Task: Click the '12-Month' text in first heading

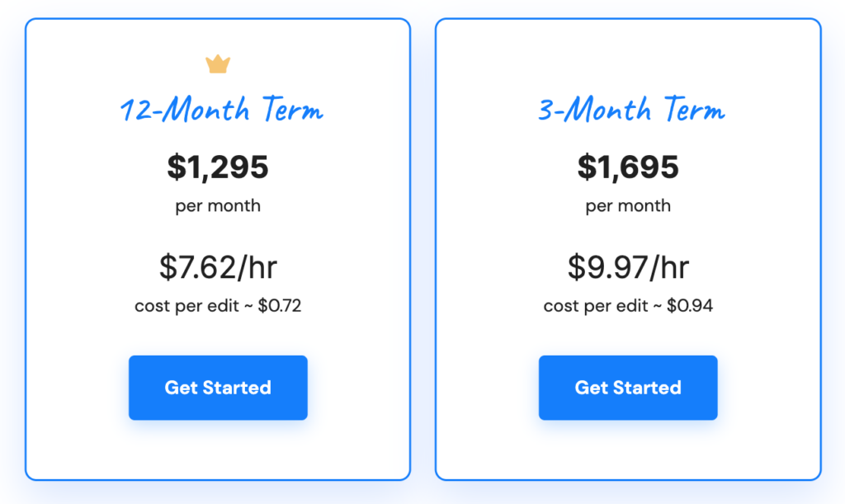Action: click(x=184, y=110)
